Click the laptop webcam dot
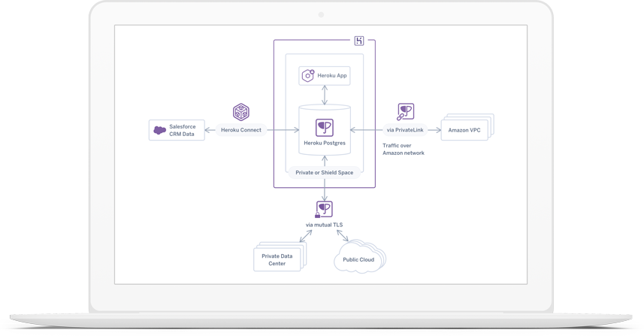 click(x=321, y=15)
